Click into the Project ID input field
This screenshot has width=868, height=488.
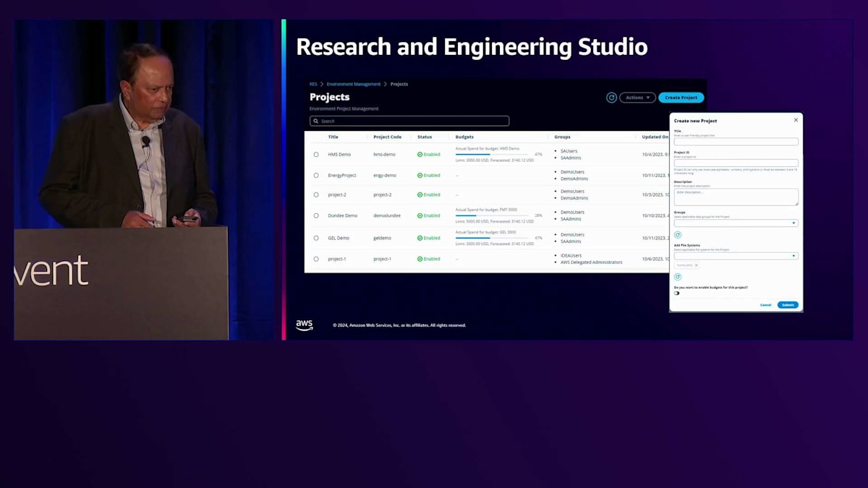point(736,163)
